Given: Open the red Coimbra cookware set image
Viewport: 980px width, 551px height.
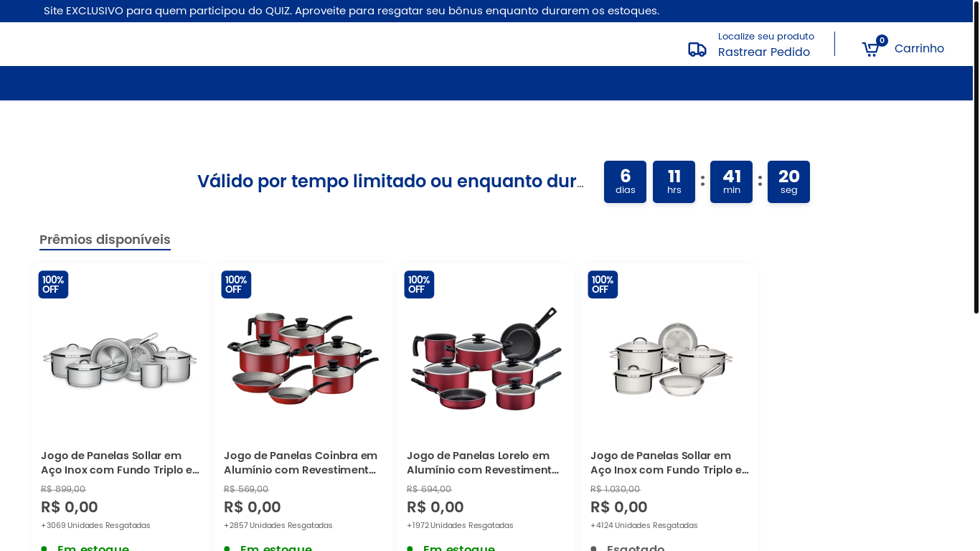Looking at the screenshot, I should [x=303, y=358].
